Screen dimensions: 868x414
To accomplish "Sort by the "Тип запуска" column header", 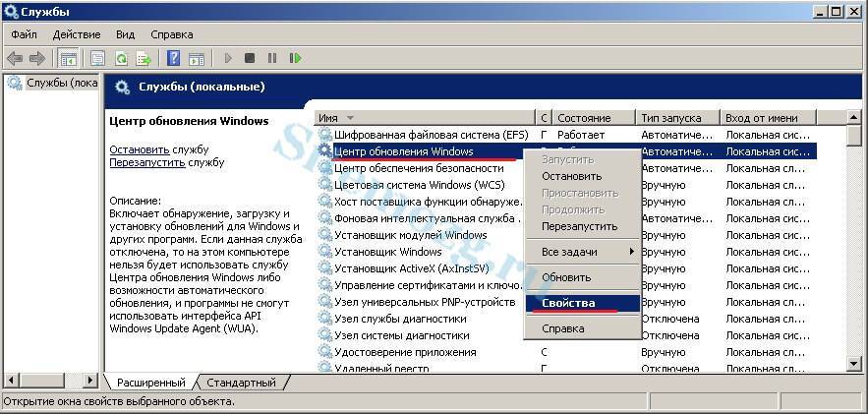I will (x=676, y=118).
